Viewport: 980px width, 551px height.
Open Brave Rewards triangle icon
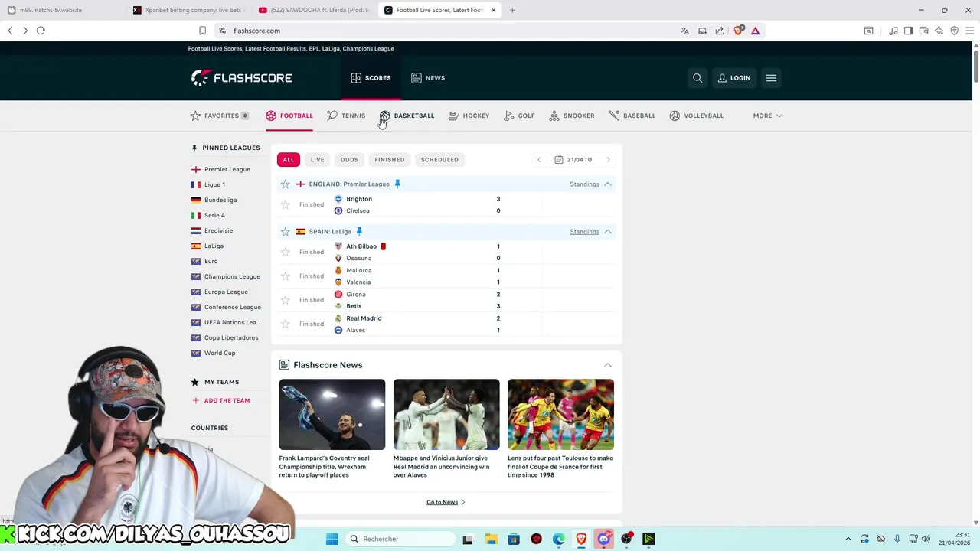click(x=755, y=31)
